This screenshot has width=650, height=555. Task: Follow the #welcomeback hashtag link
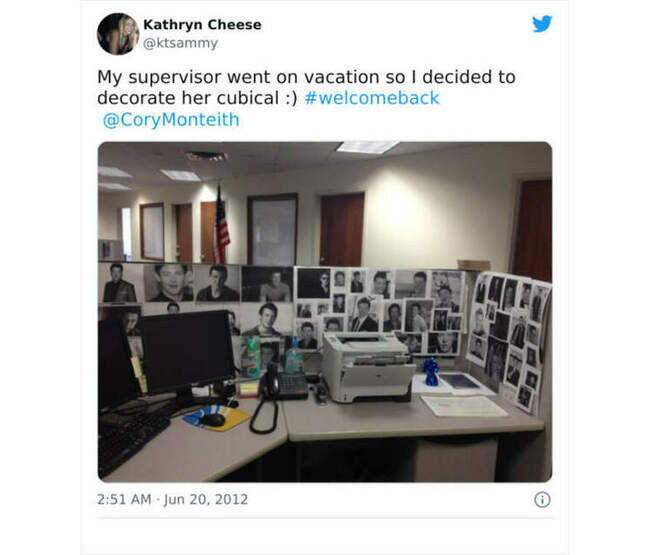[372, 98]
